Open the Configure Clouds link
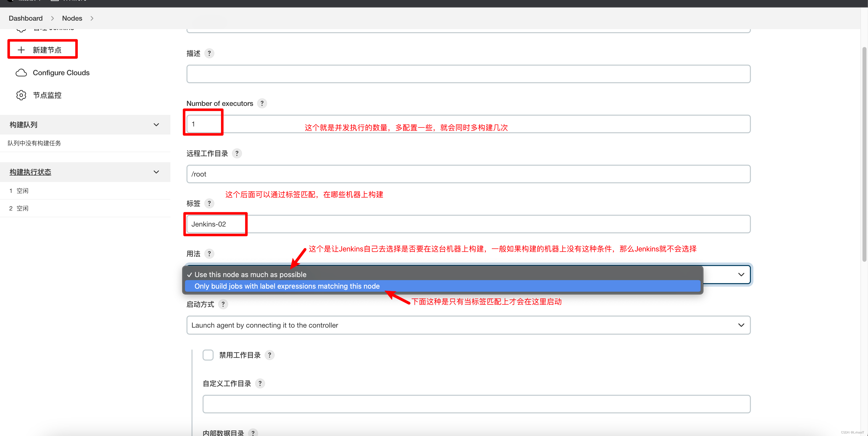The image size is (868, 436). pos(61,72)
